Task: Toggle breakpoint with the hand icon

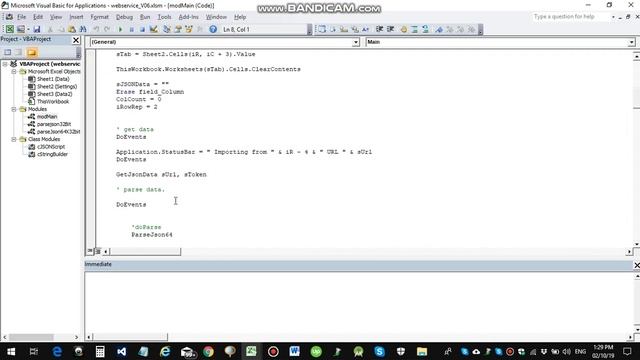Action: (404, 29)
